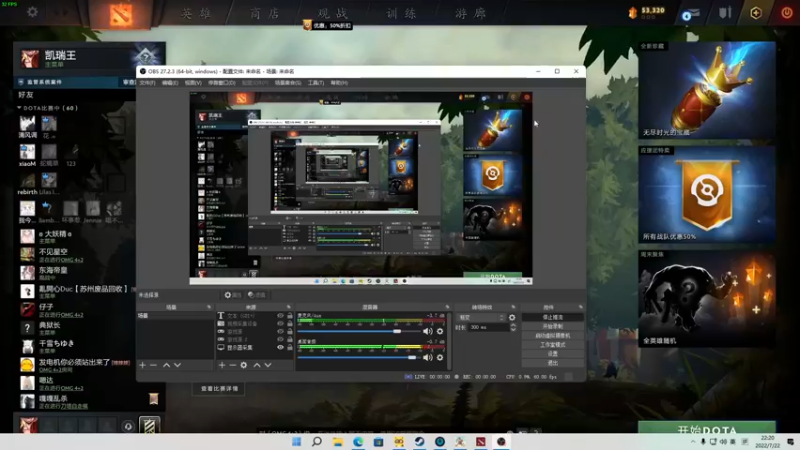Click the shards balance 53,320
Screen dimensions: 800x450
(x=653, y=10)
